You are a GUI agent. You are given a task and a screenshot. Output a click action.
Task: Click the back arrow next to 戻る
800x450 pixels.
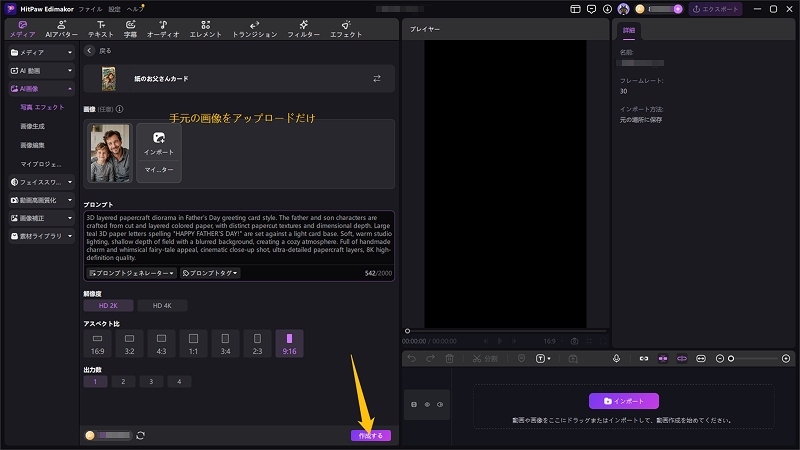89,51
